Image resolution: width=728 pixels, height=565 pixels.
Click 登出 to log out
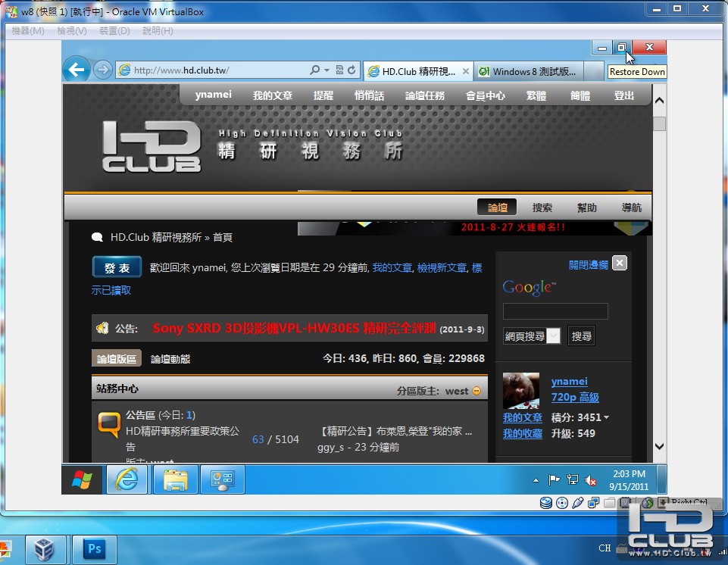coord(623,95)
